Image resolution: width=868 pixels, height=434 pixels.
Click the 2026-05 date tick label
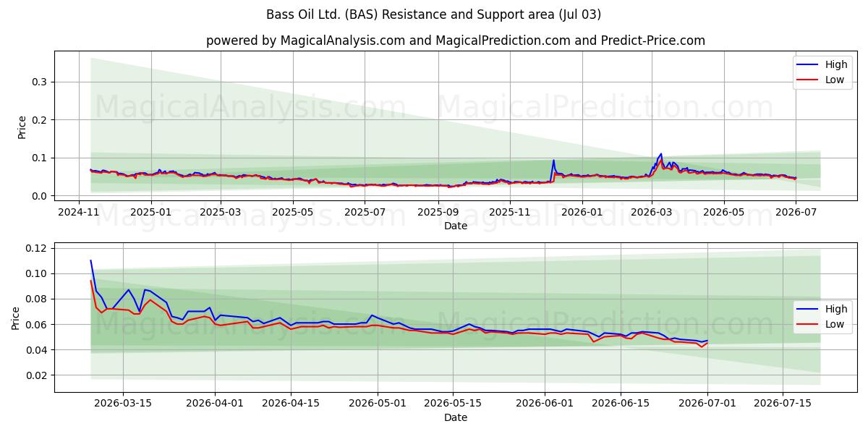(724, 212)
